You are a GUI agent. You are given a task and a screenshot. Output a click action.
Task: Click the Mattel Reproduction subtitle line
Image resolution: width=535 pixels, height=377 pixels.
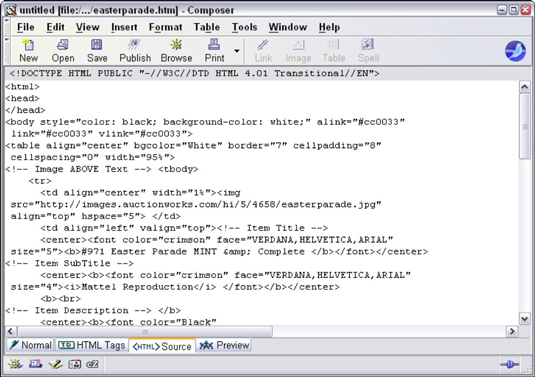[x=175, y=287]
